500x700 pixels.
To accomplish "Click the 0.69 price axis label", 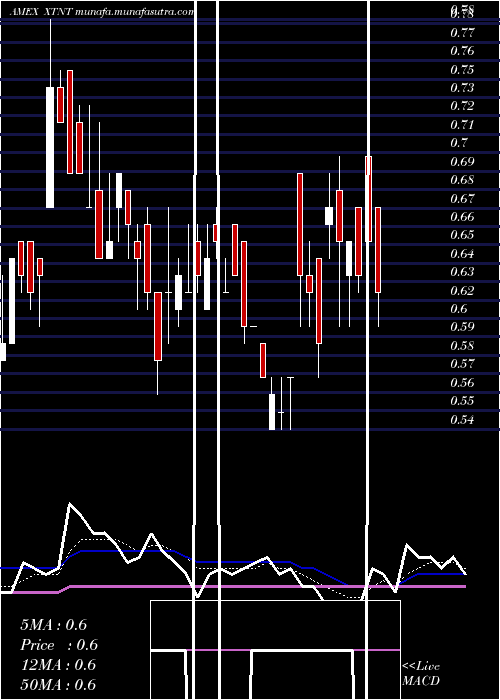I will pos(462,162).
